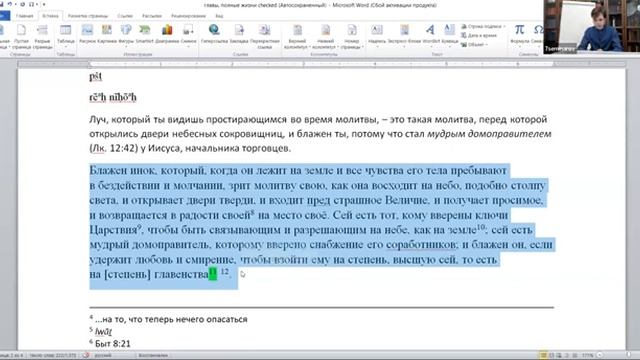Click the green highlighted footnote mark 11
The image size is (640, 360).
[x=213, y=273]
